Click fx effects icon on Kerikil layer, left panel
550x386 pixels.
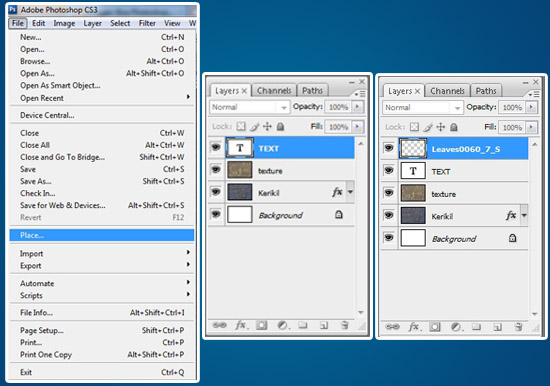[x=337, y=192]
